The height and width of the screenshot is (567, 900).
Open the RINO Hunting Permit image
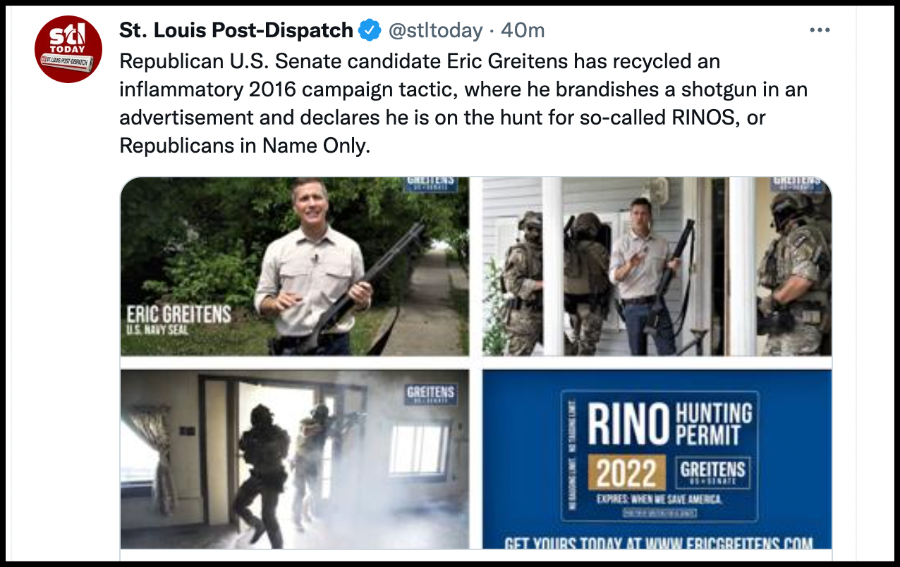657,459
